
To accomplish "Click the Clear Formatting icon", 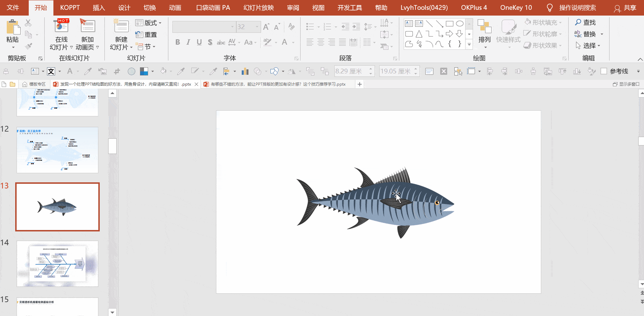I will tap(291, 27).
